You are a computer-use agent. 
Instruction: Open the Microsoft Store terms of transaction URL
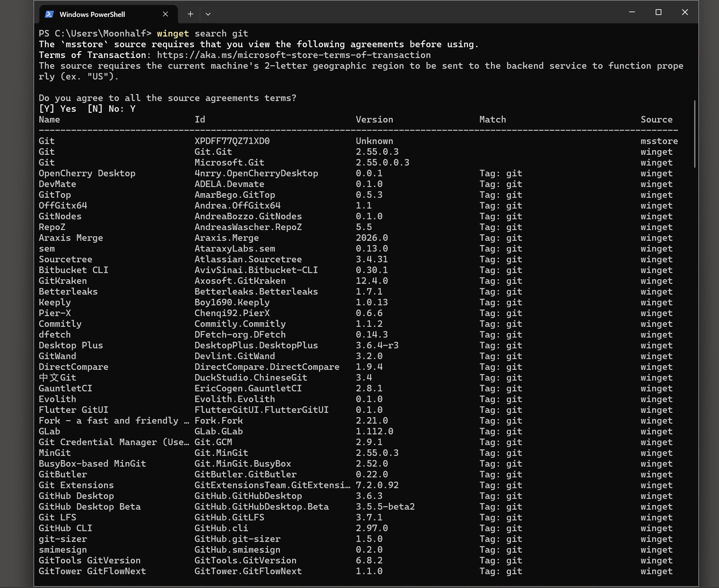coord(294,55)
